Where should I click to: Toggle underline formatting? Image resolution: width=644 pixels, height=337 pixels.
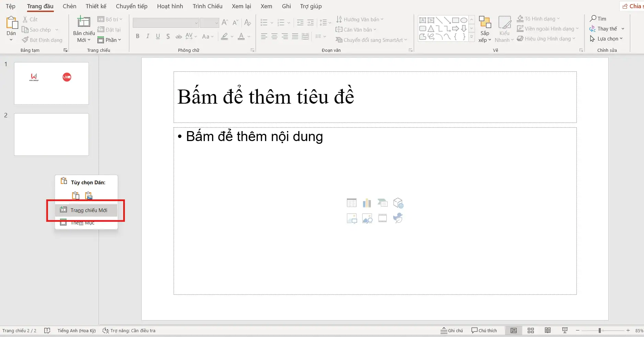(157, 36)
